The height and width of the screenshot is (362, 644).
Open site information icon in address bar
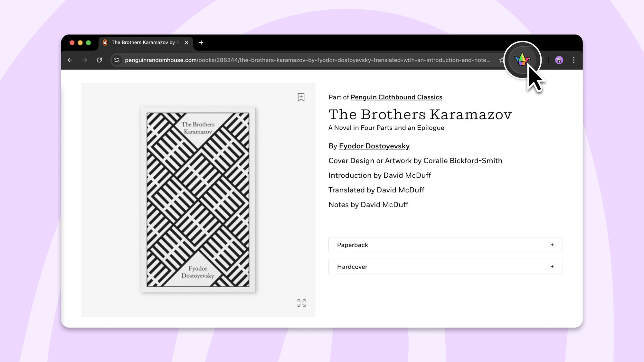pos(117,60)
